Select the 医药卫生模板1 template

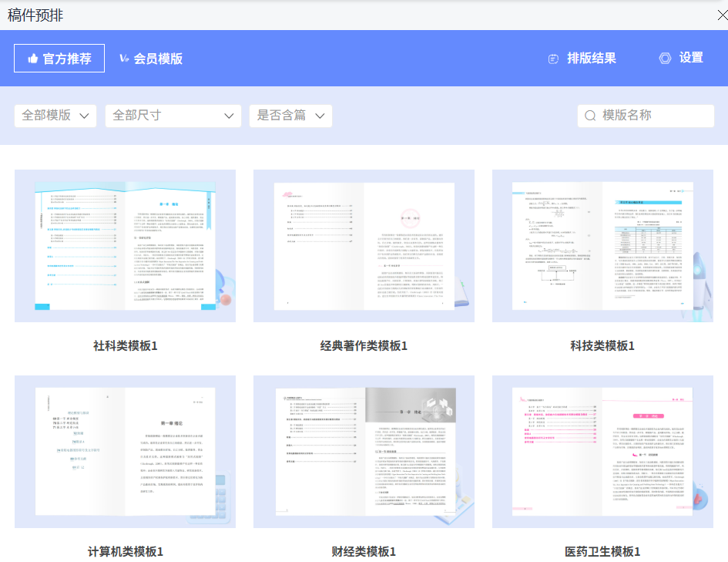point(602,453)
